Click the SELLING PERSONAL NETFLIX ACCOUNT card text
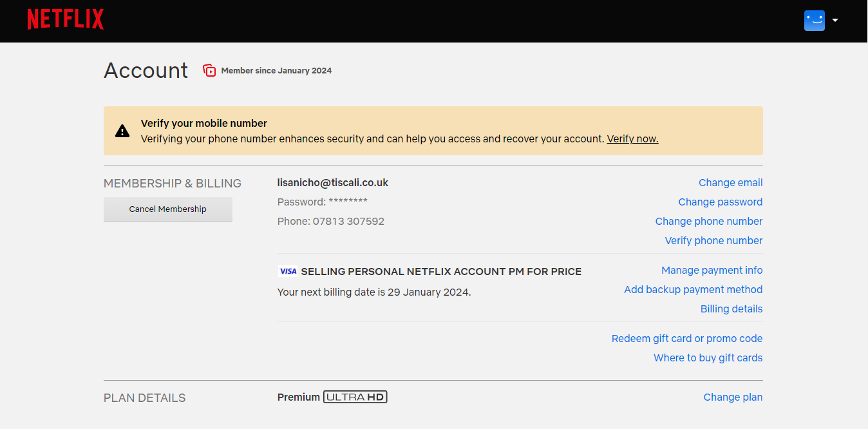This screenshot has height=429, width=868. (441, 272)
